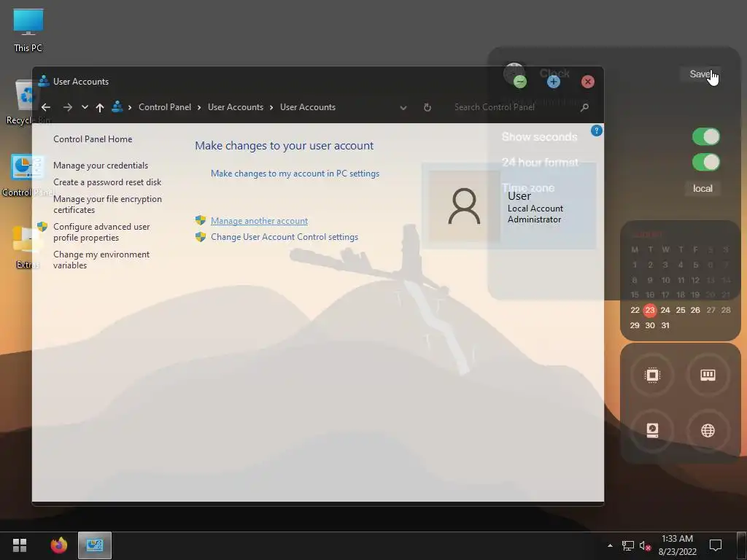
Task: Open the taskbar clock and date
Action: [677, 545]
